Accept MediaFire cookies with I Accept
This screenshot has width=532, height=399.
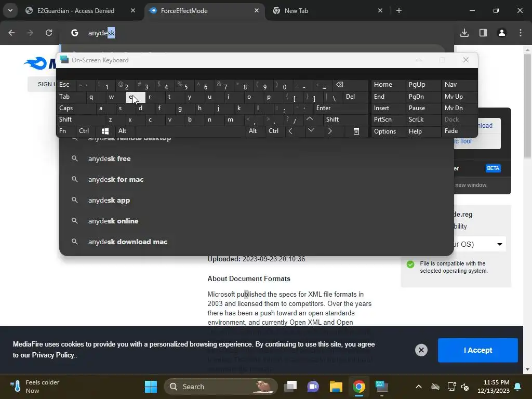(478, 350)
